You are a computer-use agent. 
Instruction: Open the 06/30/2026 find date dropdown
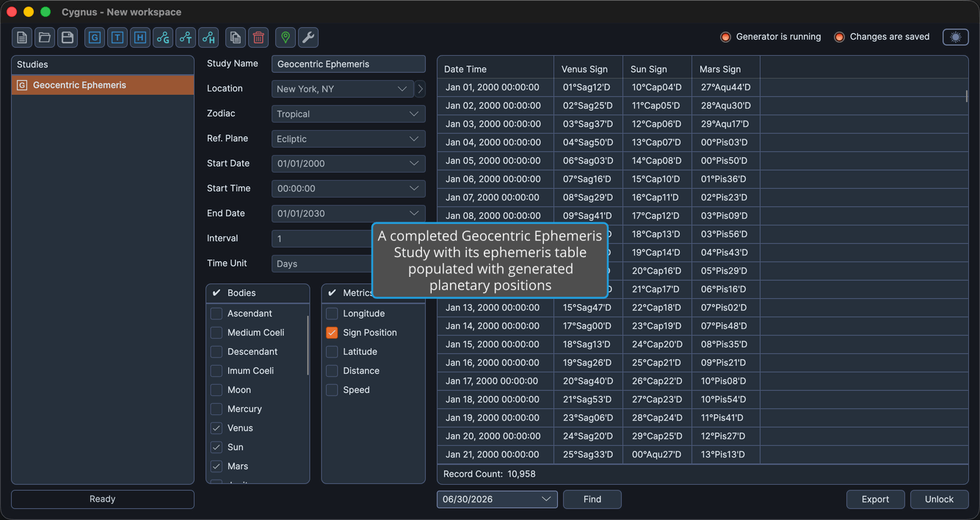(497, 499)
